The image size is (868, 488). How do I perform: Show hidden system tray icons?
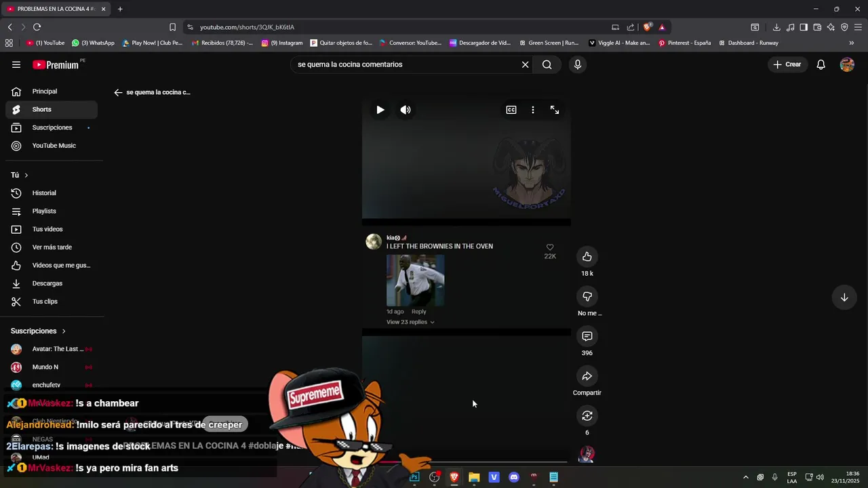(x=745, y=477)
